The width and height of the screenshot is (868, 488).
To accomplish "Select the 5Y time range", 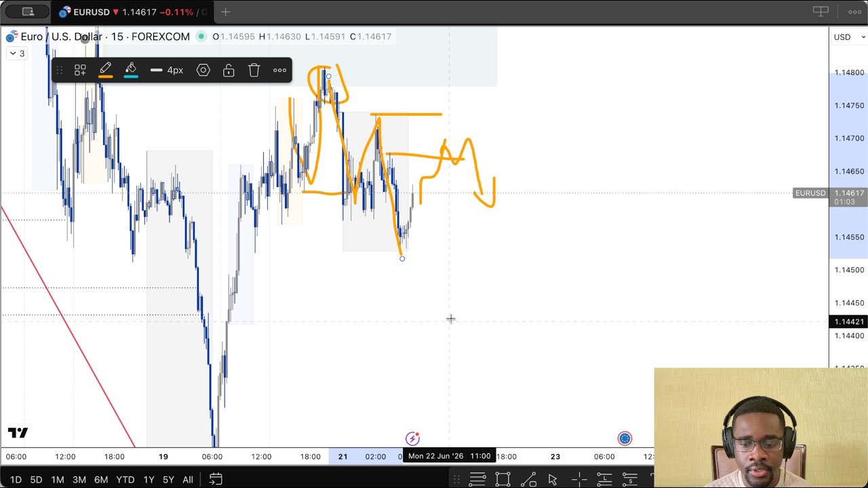I will coord(168,480).
